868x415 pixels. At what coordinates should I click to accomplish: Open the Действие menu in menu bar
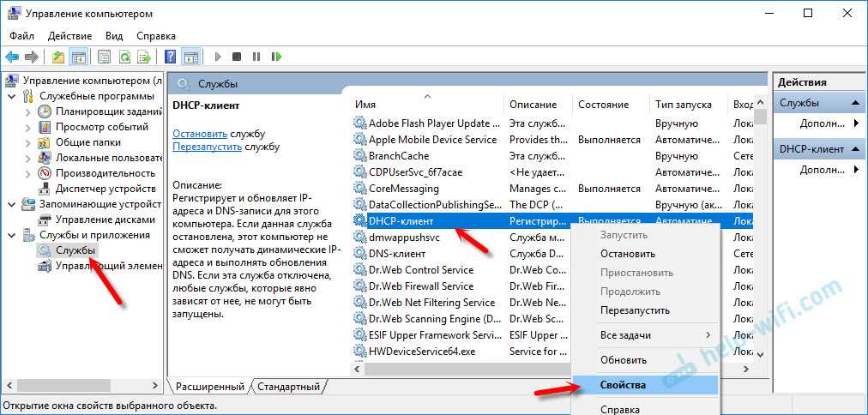pyautogui.click(x=69, y=36)
